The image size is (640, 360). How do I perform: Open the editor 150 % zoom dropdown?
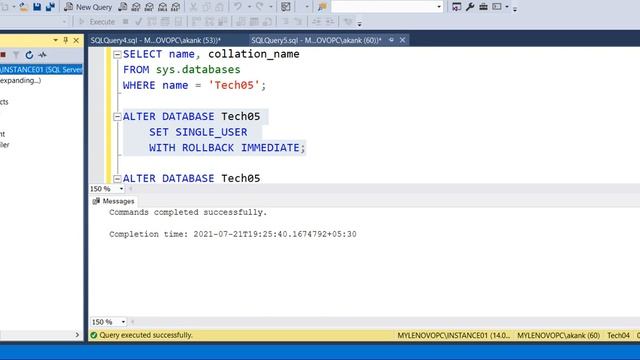(121, 189)
